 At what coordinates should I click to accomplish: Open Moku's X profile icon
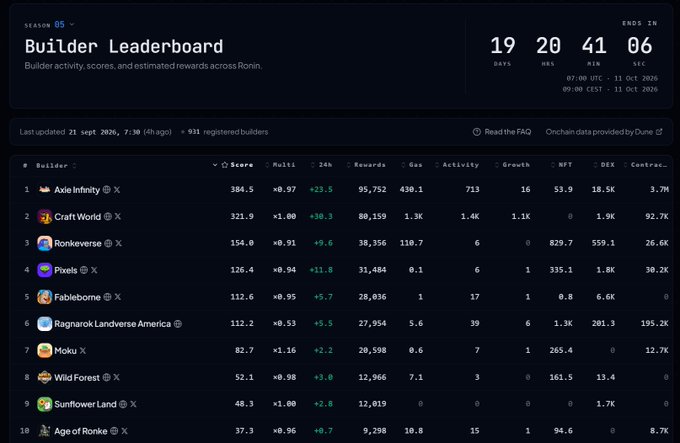click(82, 351)
